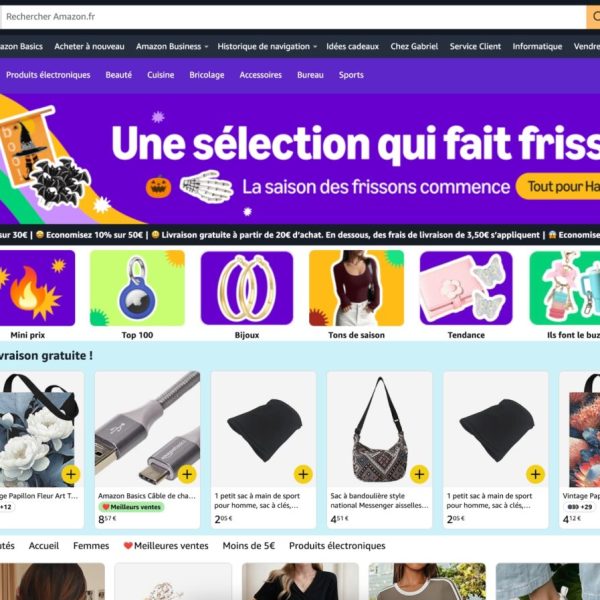This screenshot has height=600, width=600.
Task: Open Service Client link
Action: click(x=475, y=46)
